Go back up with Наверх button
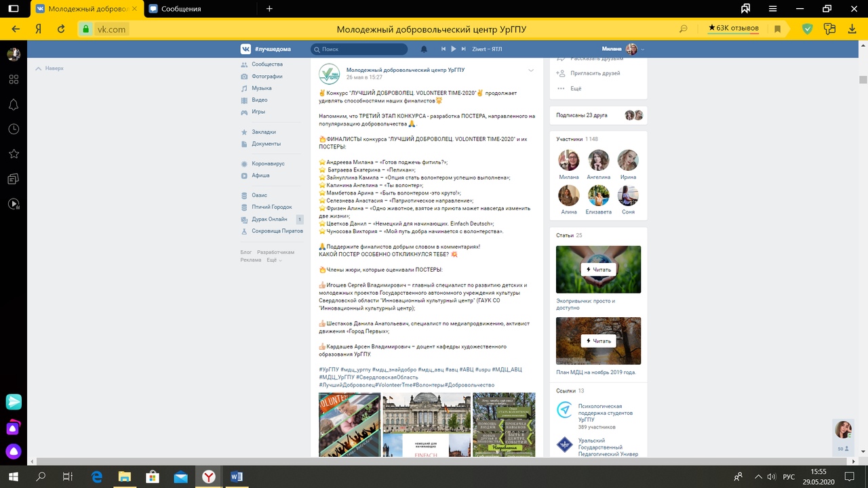The image size is (868, 488). point(50,68)
